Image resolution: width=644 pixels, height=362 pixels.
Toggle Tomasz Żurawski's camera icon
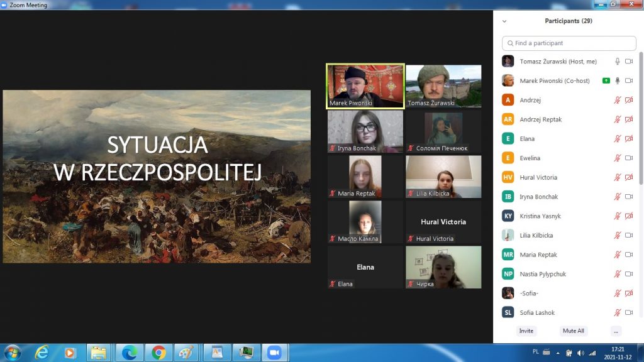pyautogui.click(x=628, y=62)
